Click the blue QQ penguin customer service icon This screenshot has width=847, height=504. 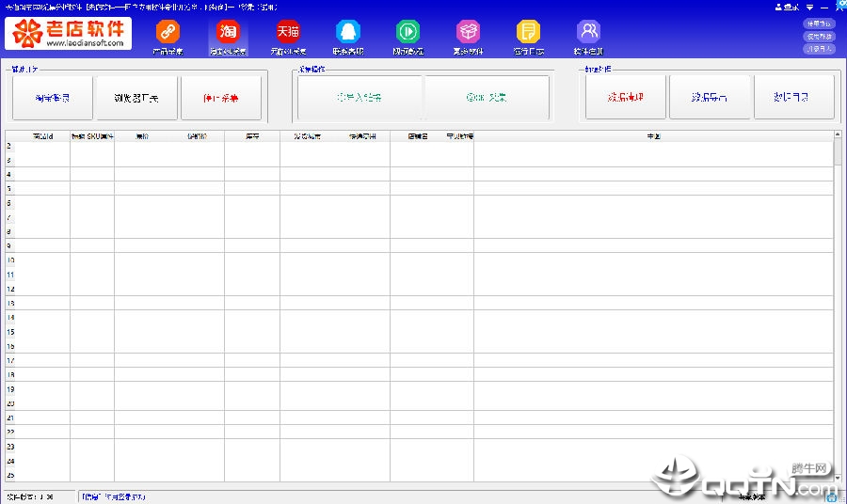tap(348, 32)
